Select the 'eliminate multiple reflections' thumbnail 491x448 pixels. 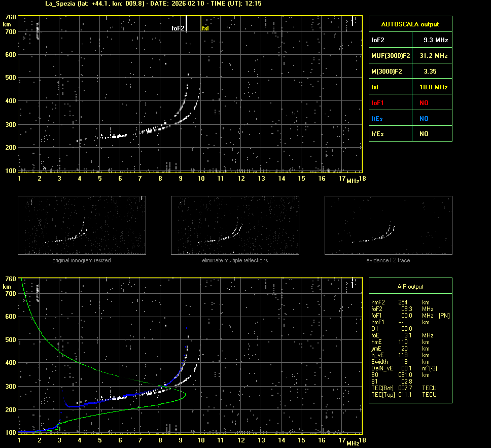coord(235,225)
